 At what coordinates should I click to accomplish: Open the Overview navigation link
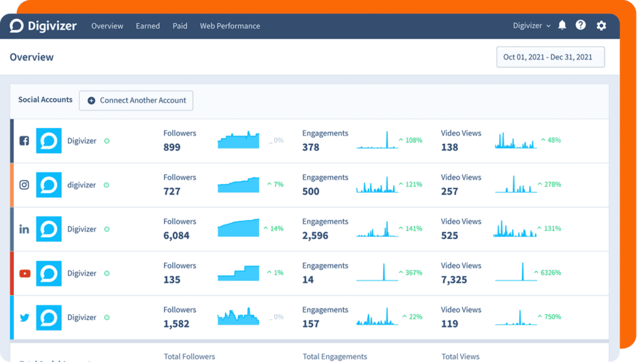click(107, 26)
